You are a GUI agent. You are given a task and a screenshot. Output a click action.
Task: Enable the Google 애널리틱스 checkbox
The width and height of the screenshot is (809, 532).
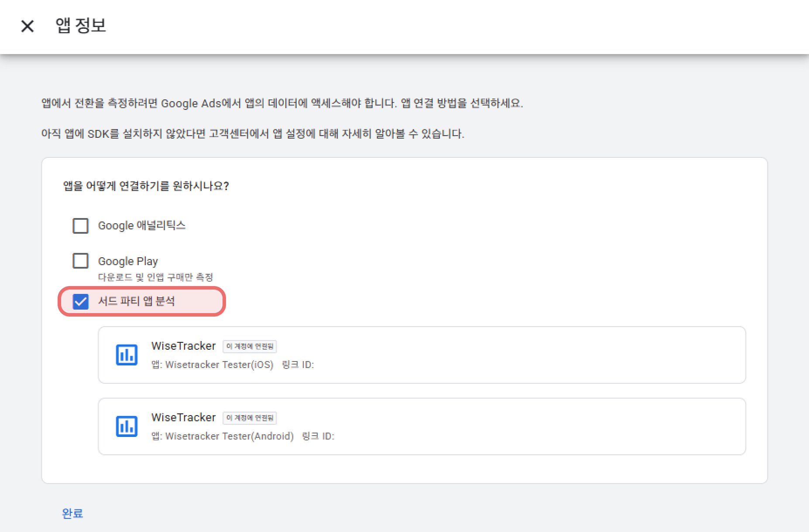(80, 226)
